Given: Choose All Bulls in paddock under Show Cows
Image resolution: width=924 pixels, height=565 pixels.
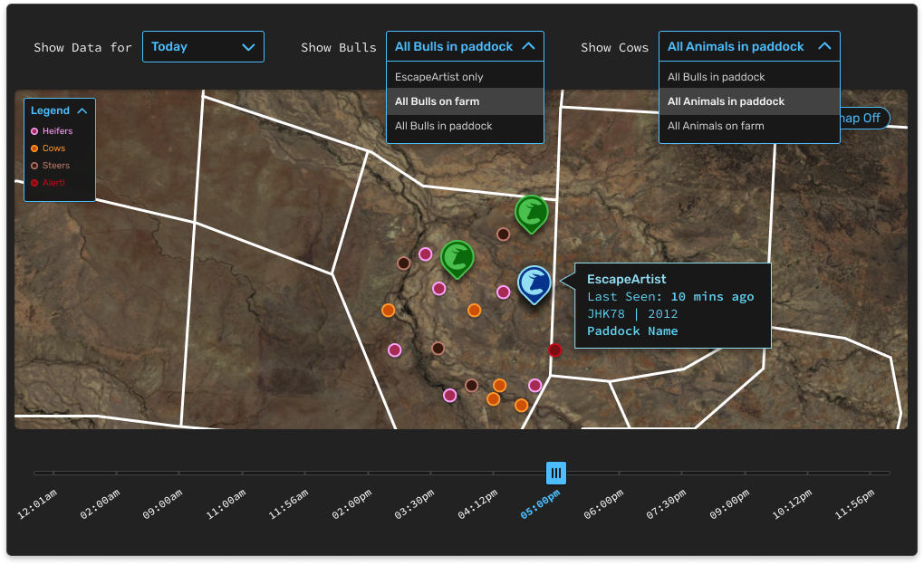Looking at the screenshot, I should pos(749,77).
